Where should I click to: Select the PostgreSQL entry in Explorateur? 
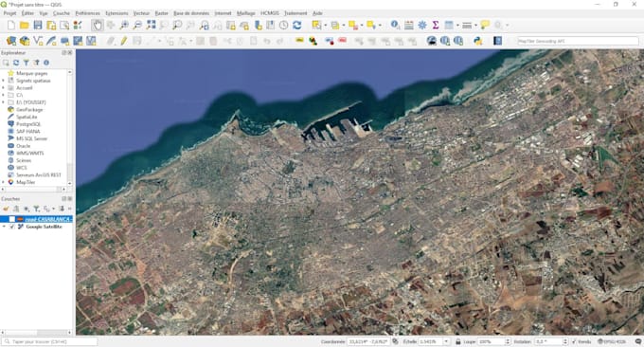click(x=28, y=124)
